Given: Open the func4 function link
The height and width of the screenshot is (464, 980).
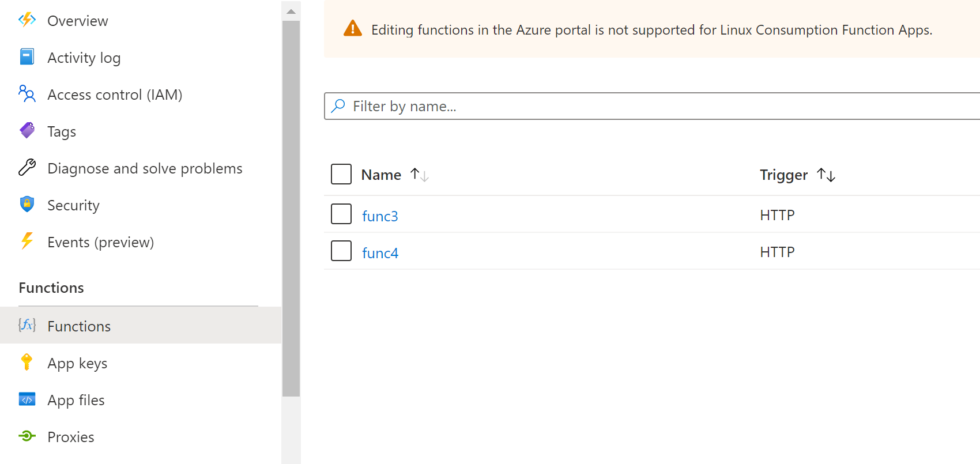Looking at the screenshot, I should tap(380, 252).
